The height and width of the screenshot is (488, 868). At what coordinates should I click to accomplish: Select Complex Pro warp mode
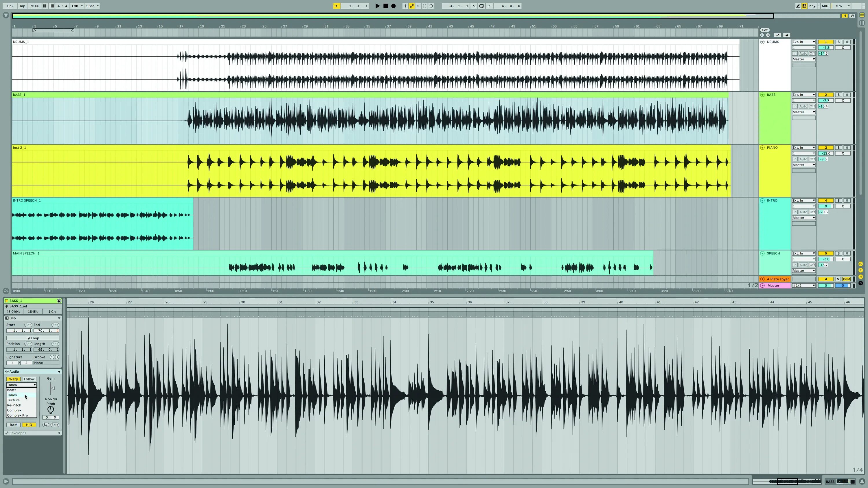click(x=18, y=415)
